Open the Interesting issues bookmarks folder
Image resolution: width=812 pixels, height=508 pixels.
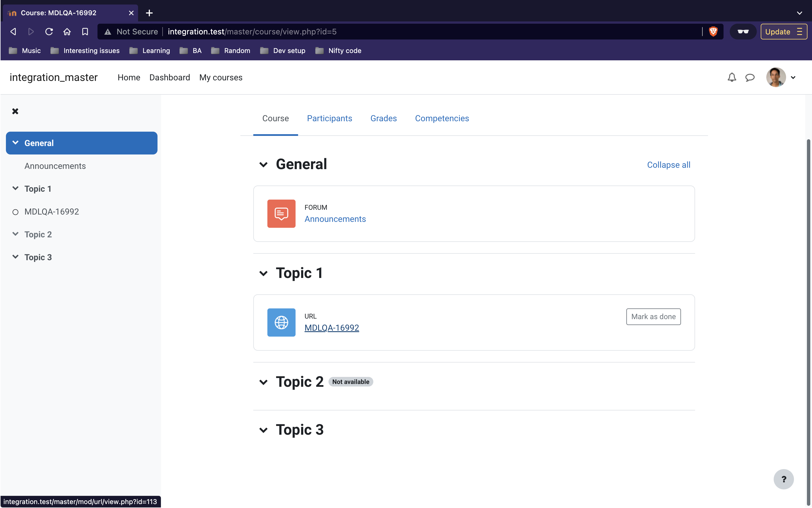click(85, 50)
